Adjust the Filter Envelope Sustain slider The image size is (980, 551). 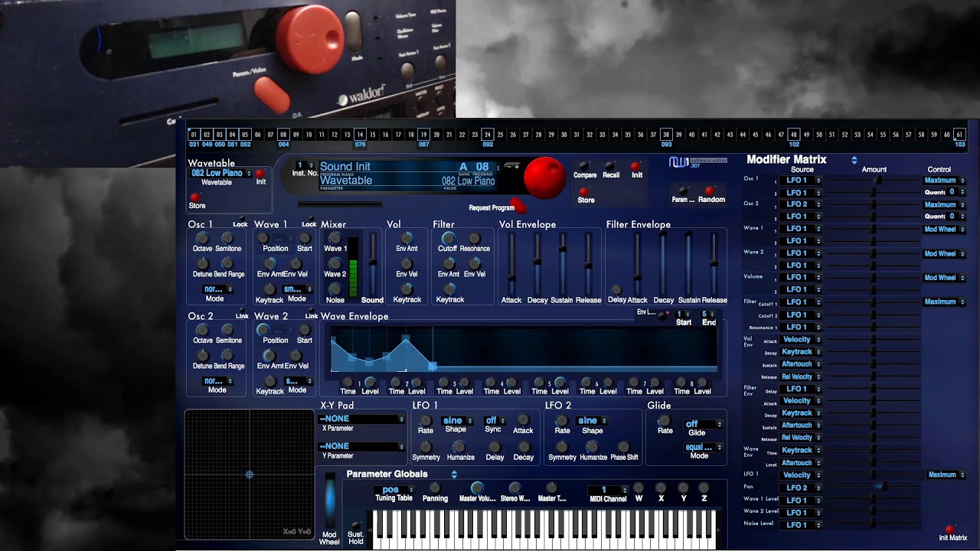point(688,264)
